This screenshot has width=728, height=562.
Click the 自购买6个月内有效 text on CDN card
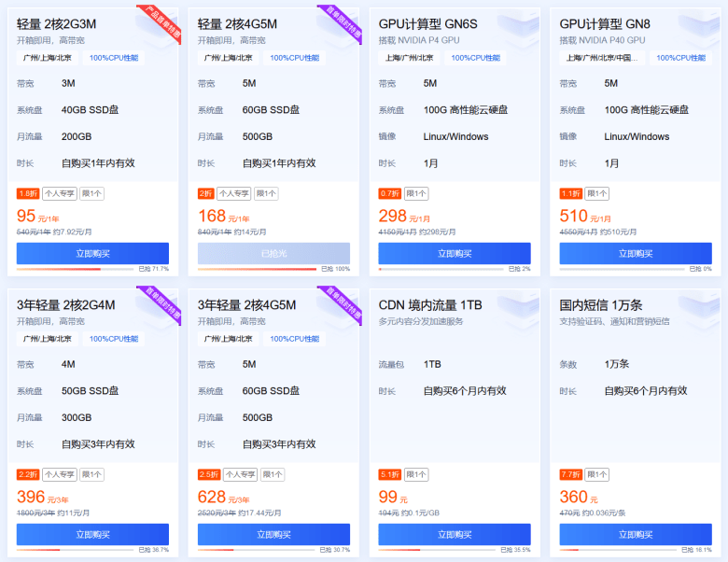click(465, 391)
